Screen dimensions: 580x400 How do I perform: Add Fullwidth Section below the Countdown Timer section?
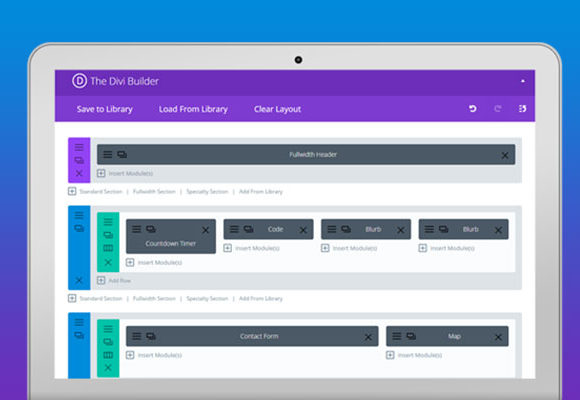coord(154,298)
